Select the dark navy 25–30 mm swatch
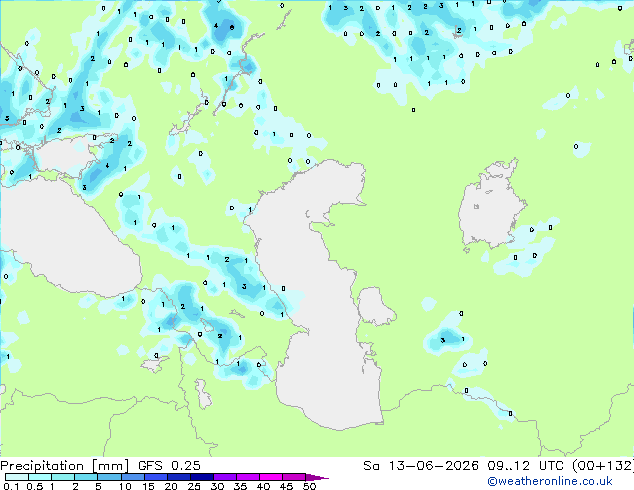 coord(201,477)
